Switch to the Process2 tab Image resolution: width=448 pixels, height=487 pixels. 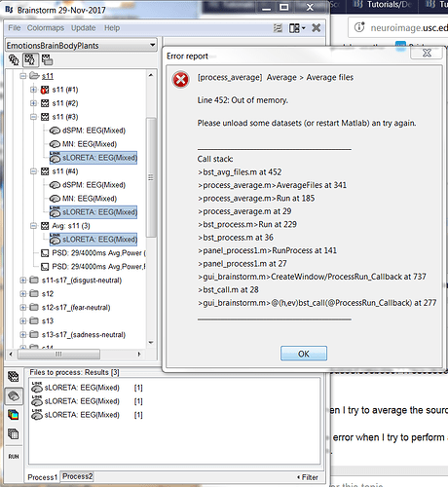pyautogui.click(x=77, y=476)
